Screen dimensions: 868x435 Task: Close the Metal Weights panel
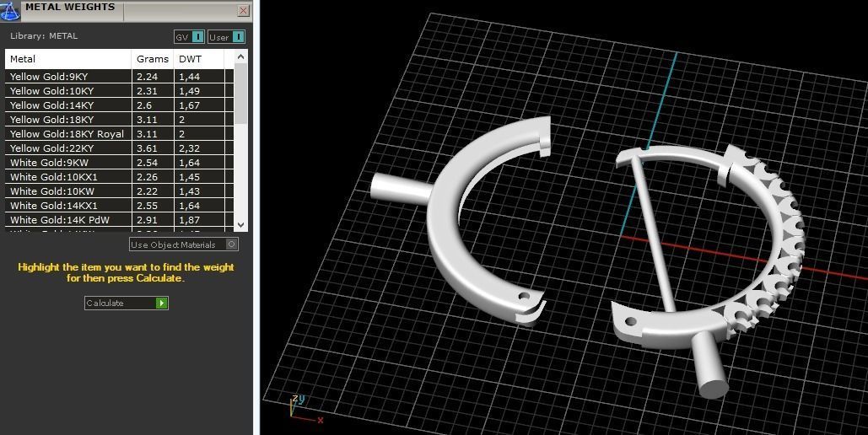click(x=244, y=10)
